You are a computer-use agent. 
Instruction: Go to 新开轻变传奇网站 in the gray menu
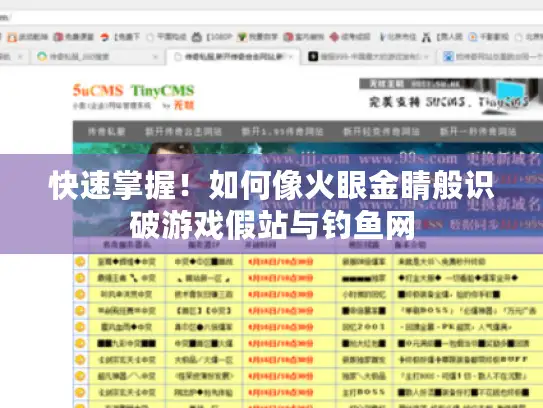(381, 132)
